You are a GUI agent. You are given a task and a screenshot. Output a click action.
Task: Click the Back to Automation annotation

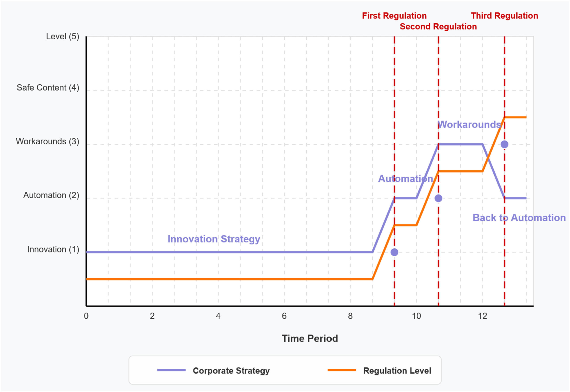tap(519, 218)
